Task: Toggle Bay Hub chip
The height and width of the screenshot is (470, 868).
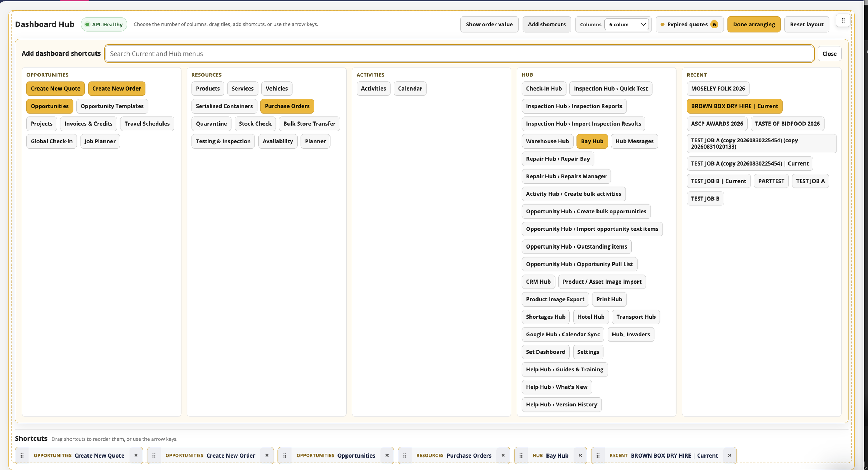Action: coord(592,141)
